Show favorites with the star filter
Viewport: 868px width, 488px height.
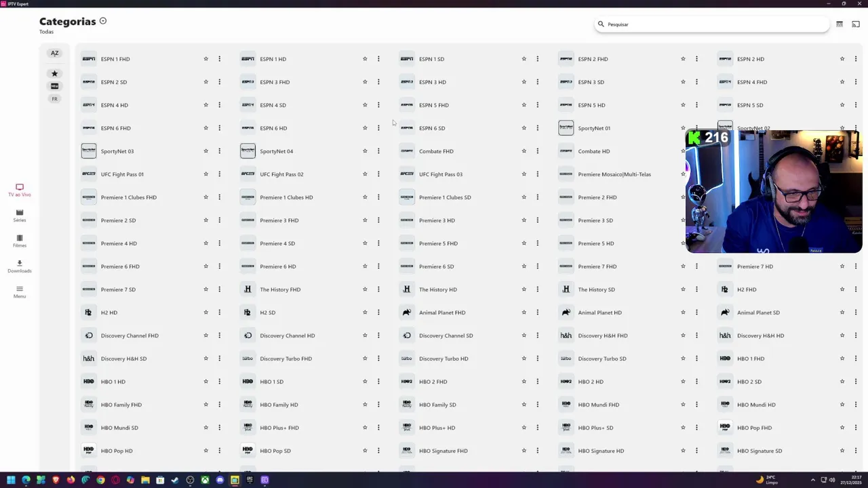[x=55, y=73]
